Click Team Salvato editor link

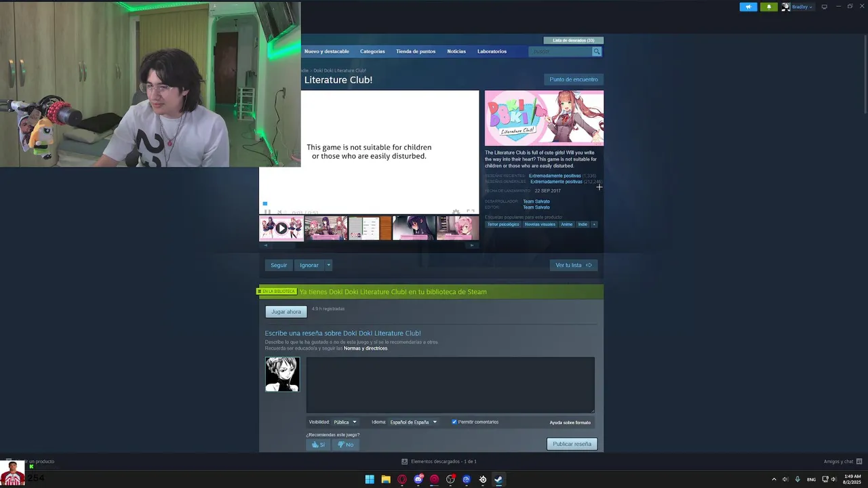pos(536,207)
